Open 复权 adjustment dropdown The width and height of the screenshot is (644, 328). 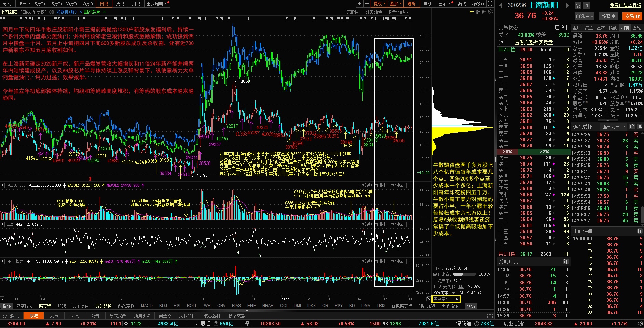point(379,4)
